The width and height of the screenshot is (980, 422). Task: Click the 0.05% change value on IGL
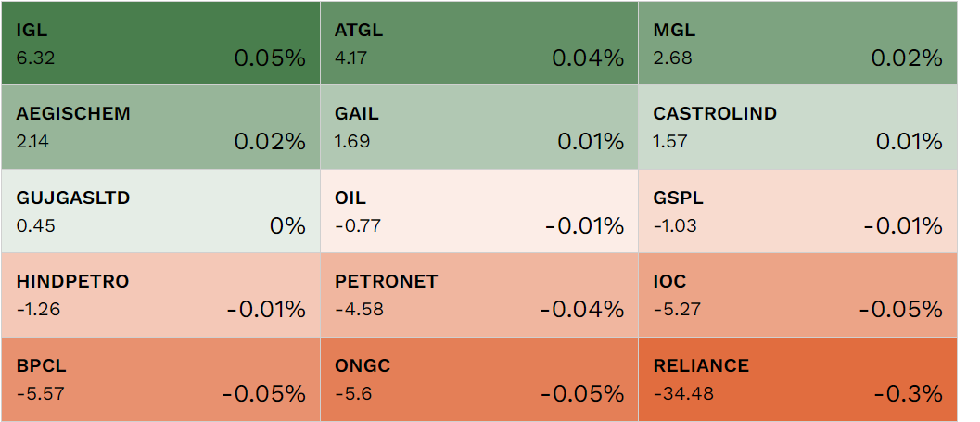pos(269,58)
